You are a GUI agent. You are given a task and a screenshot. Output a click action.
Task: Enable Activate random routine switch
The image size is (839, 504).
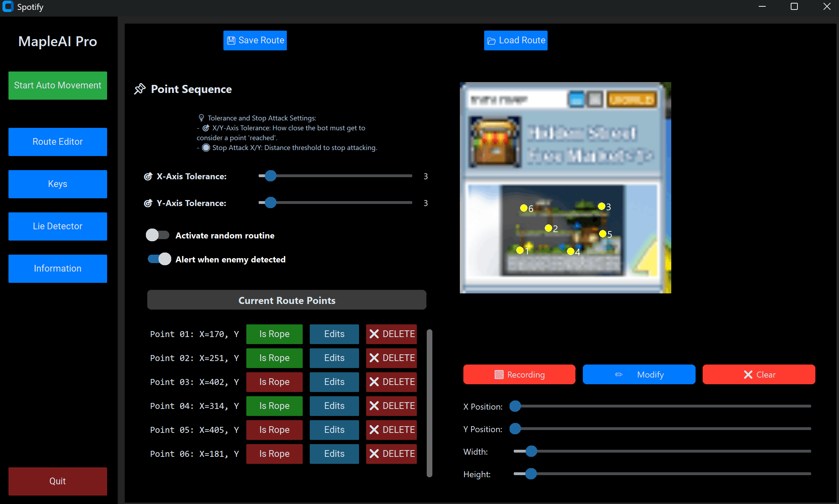(x=158, y=235)
